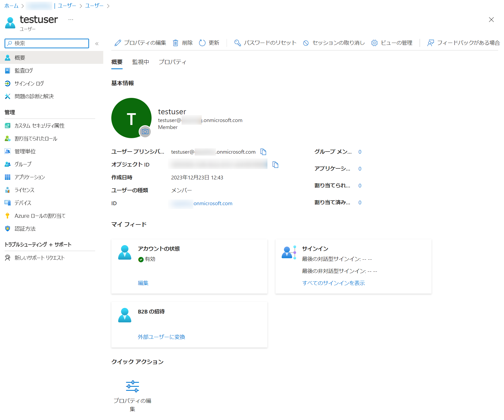Click the アプリケーション count 0
The width and height of the screenshot is (504, 420).
click(360, 169)
